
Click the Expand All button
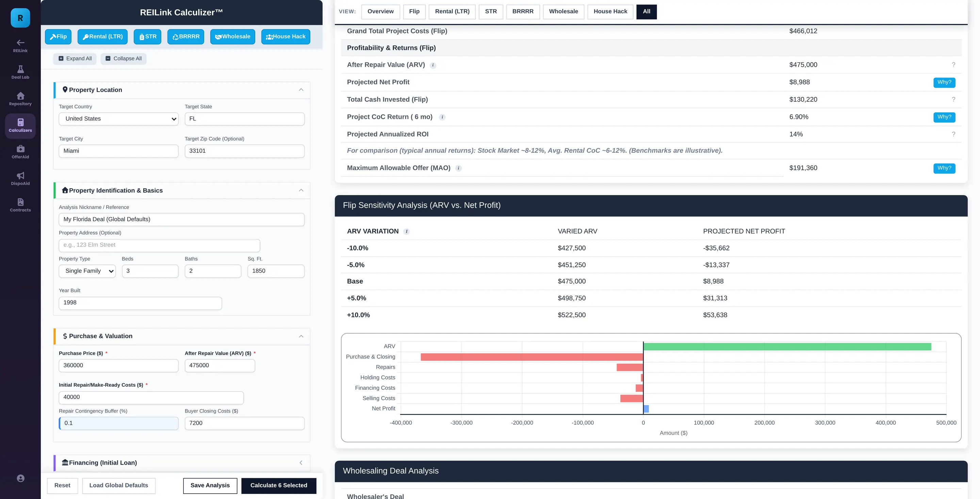75,59
